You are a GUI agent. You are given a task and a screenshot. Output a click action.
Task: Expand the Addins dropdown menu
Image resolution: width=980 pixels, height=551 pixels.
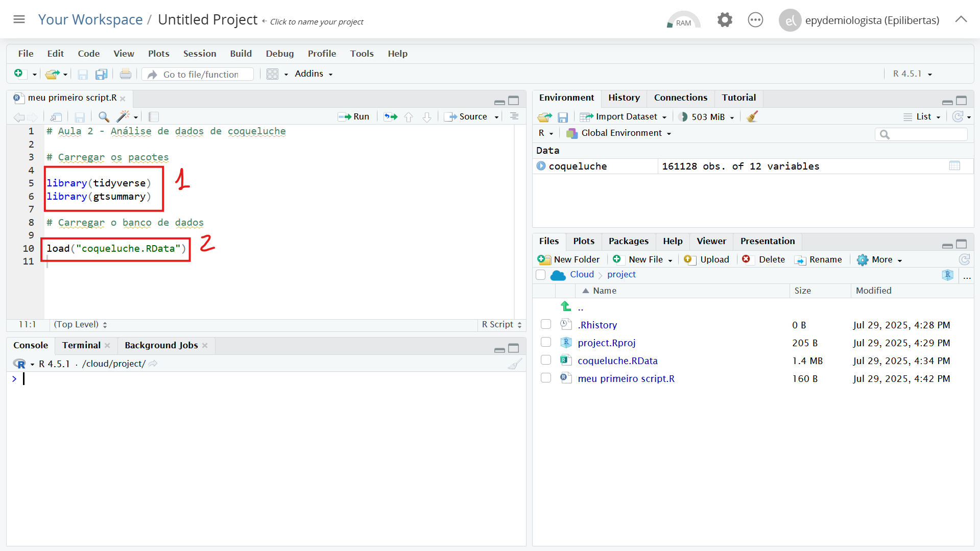pyautogui.click(x=314, y=74)
